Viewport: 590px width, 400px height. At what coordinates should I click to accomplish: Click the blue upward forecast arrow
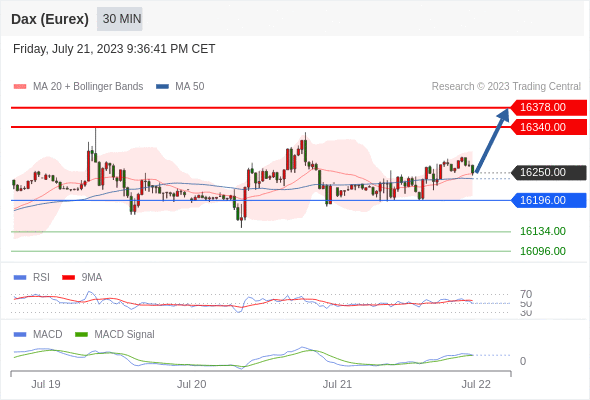tap(493, 140)
